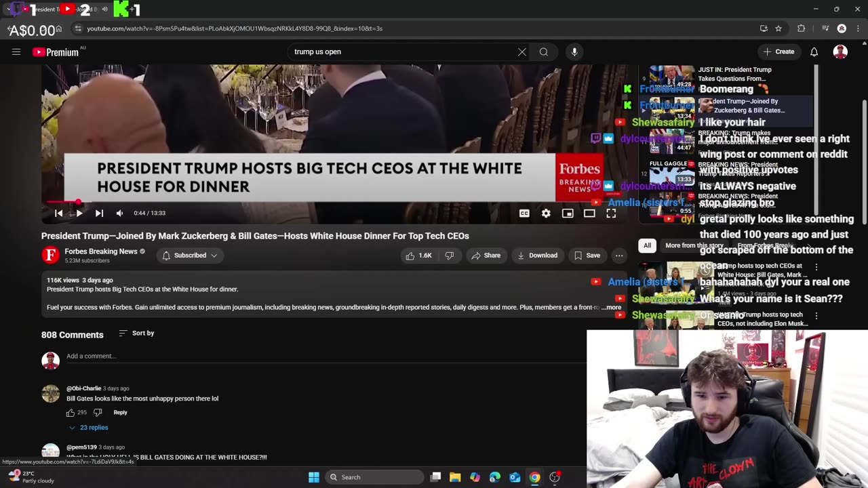
Task: Expand the 23 replies thread
Action: (88, 428)
